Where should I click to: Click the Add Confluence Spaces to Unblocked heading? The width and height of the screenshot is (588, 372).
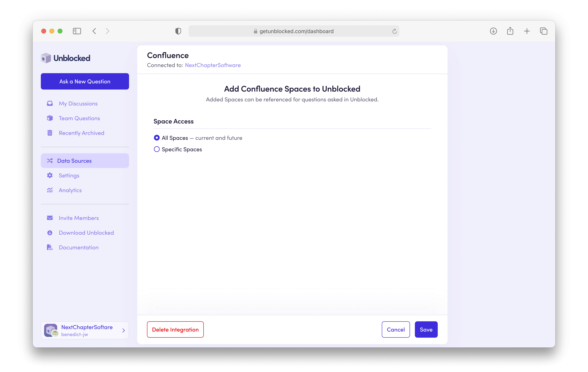tap(292, 89)
